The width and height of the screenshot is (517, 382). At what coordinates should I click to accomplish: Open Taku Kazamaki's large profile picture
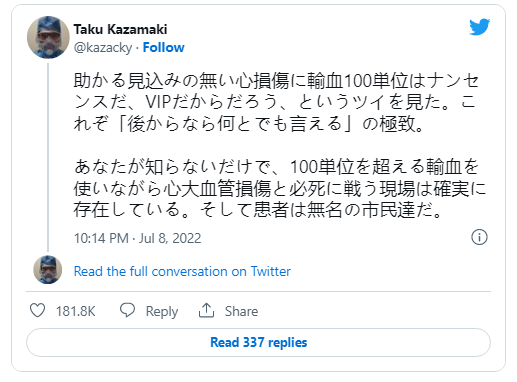pos(48,37)
